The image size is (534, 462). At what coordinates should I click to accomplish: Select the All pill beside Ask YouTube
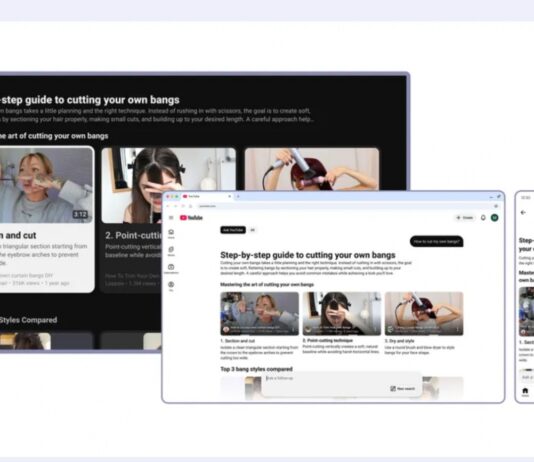point(252,230)
